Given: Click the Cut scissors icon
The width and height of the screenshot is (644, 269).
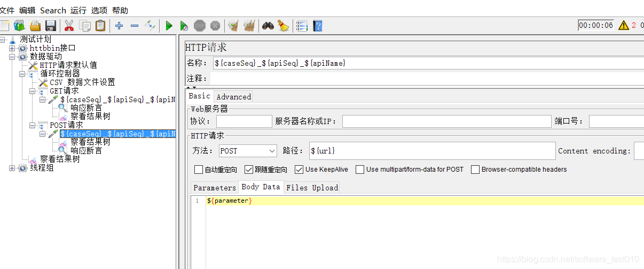Looking at the screenshot, I should 69,25.
